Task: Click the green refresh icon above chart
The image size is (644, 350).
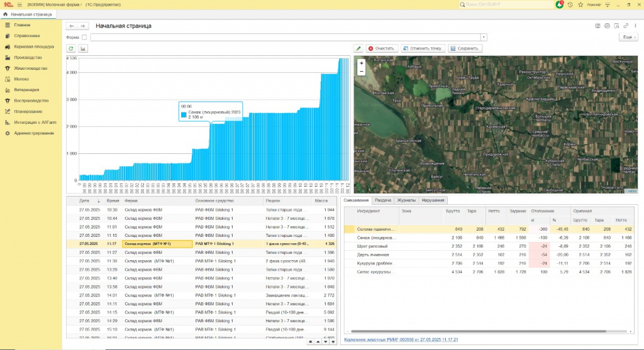Action: (x=71, y=48)
